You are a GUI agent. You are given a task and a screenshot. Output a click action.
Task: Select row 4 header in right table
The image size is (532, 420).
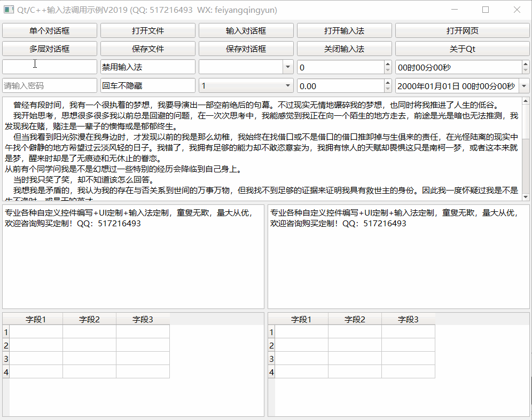coord(271,372)
